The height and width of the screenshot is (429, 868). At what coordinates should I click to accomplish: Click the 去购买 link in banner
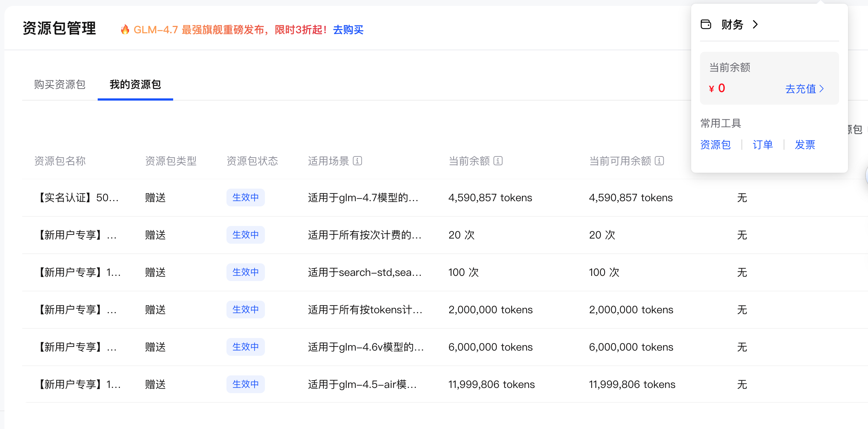348,30
